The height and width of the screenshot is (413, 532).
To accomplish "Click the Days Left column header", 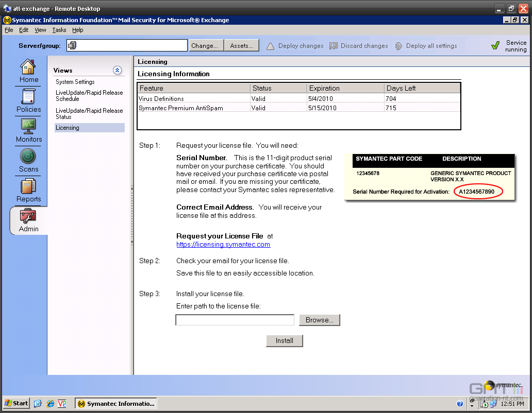I will click(x=422, y=88).
